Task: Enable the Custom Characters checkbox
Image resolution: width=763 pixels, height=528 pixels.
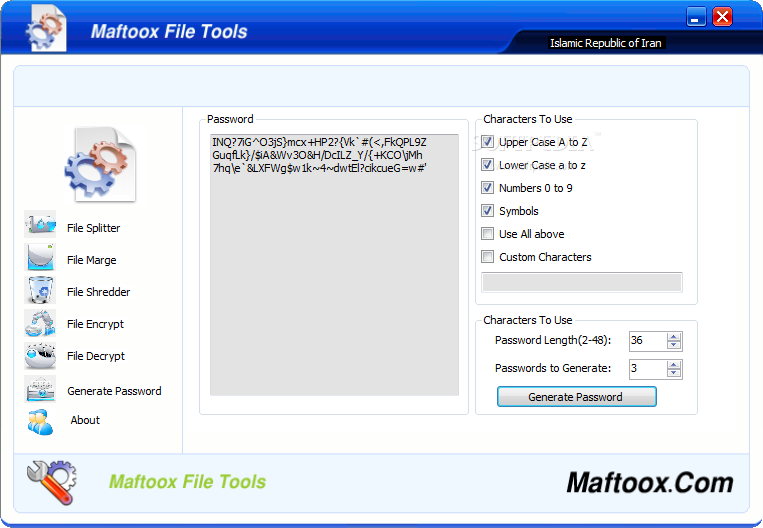Action: tap(487, 256)
